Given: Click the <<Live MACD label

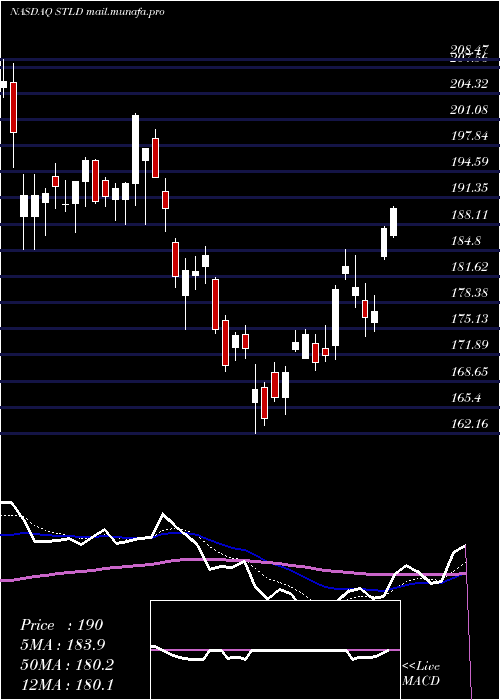Looking at the screenshot, I should 421,673.
